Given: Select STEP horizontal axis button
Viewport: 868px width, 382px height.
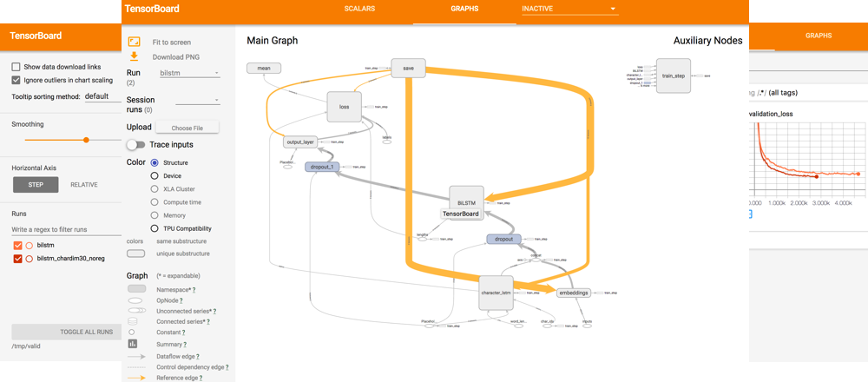Looking at the screenshot, I should point(36,185).
